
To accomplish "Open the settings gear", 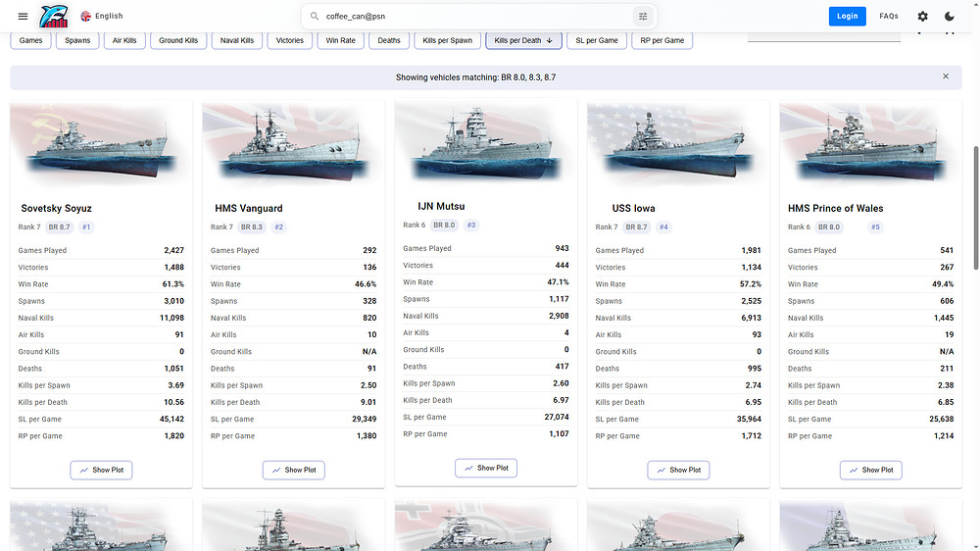I will click(922, 17).
